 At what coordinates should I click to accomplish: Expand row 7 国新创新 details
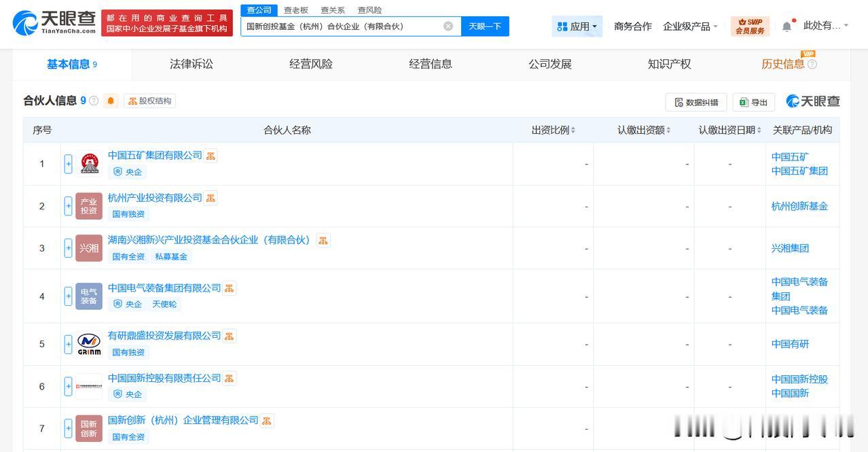tap(68, 429)
